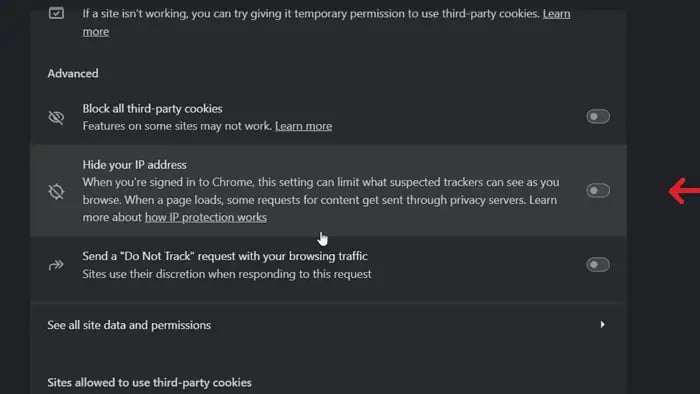
Task: Expand See all site data and permissions arrow
Action: 602,324
